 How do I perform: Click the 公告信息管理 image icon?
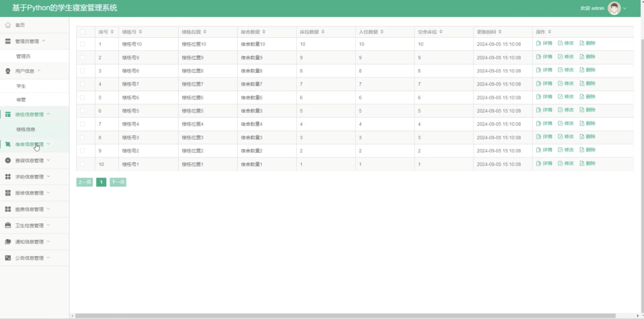[8, 258]
